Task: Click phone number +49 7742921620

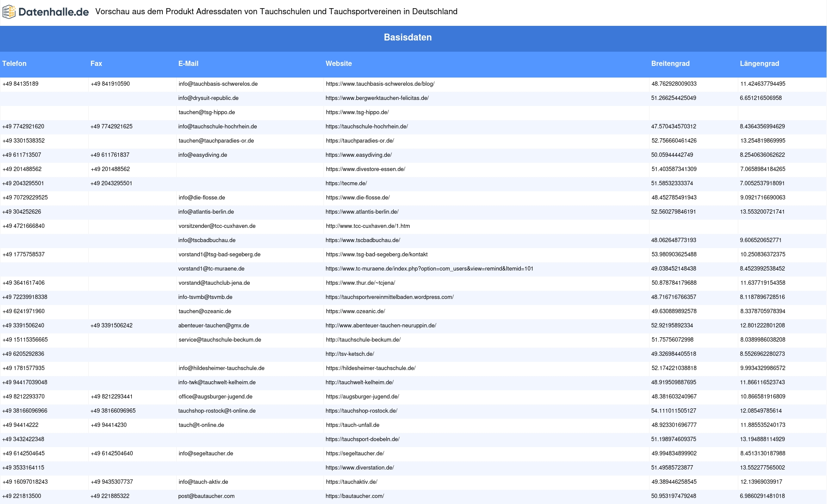Action: pos(23,127)
